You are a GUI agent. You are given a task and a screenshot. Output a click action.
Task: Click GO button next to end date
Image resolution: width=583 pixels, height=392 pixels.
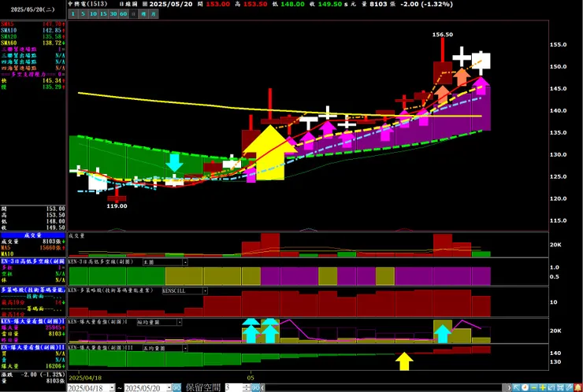(176, 388)
